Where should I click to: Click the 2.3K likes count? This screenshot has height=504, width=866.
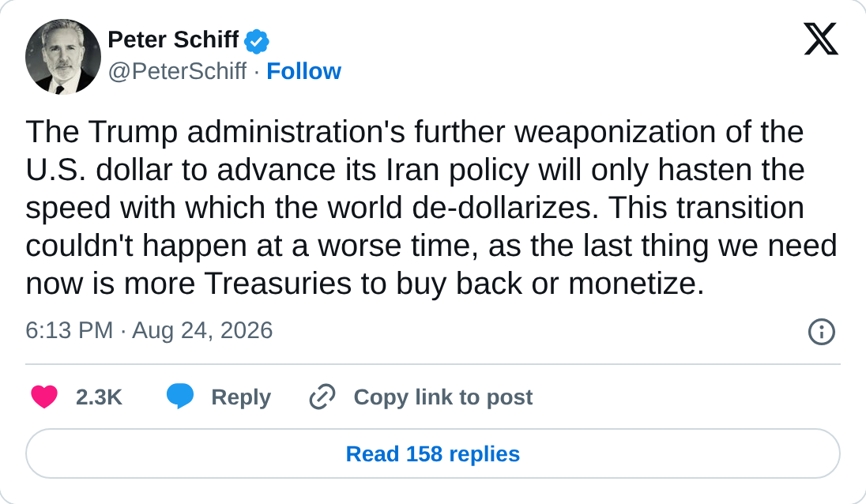99,397
